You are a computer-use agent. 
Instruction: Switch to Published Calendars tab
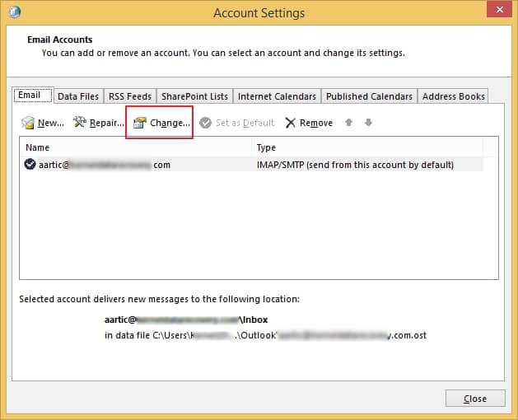[369, 96]
